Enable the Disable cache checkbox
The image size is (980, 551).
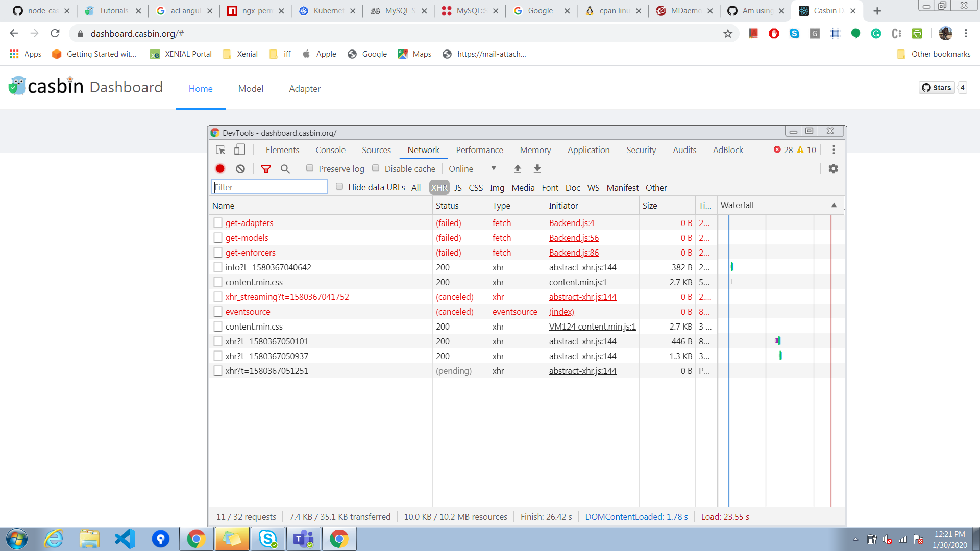click(376, 168)
